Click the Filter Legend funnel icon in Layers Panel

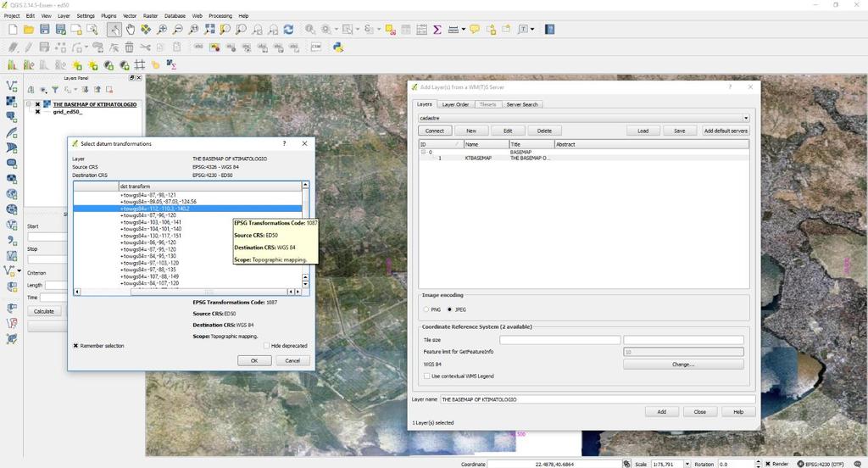pyautogui.click(x=55, y=90)
